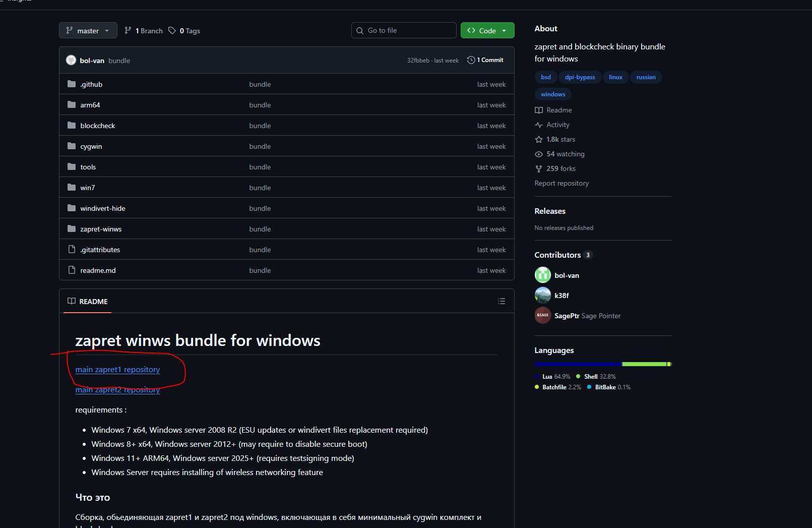This screenshot has height=528, width=812.
Task: Click the .github folder icon
Action: (x=72, y=84)
